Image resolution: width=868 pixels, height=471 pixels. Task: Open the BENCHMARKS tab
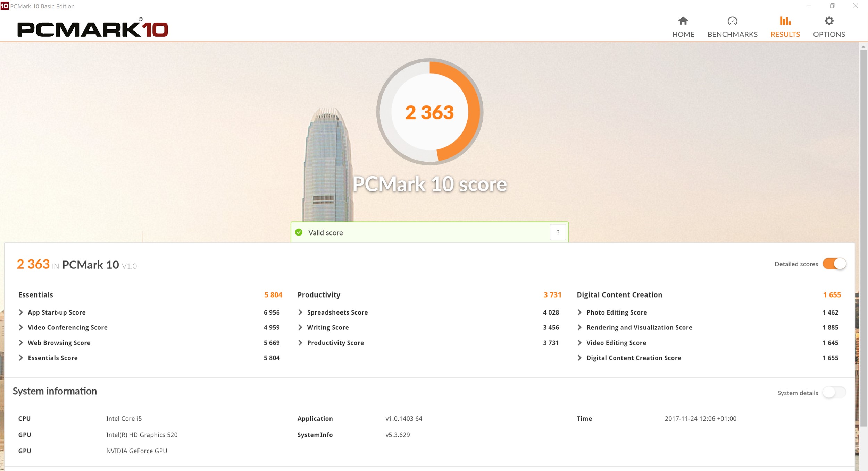click(732, 27)
